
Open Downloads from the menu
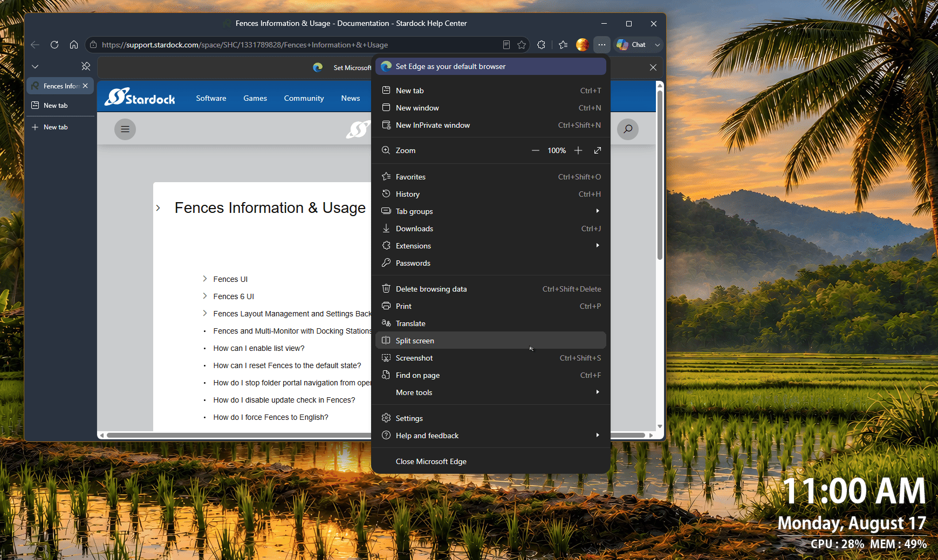pyautogui.click(x=491, y=229)
